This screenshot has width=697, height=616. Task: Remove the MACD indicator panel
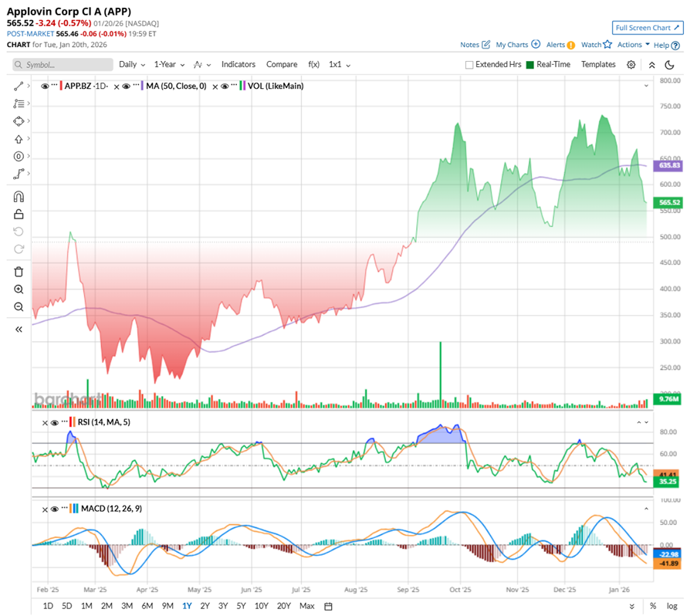[x=45, y=509]
